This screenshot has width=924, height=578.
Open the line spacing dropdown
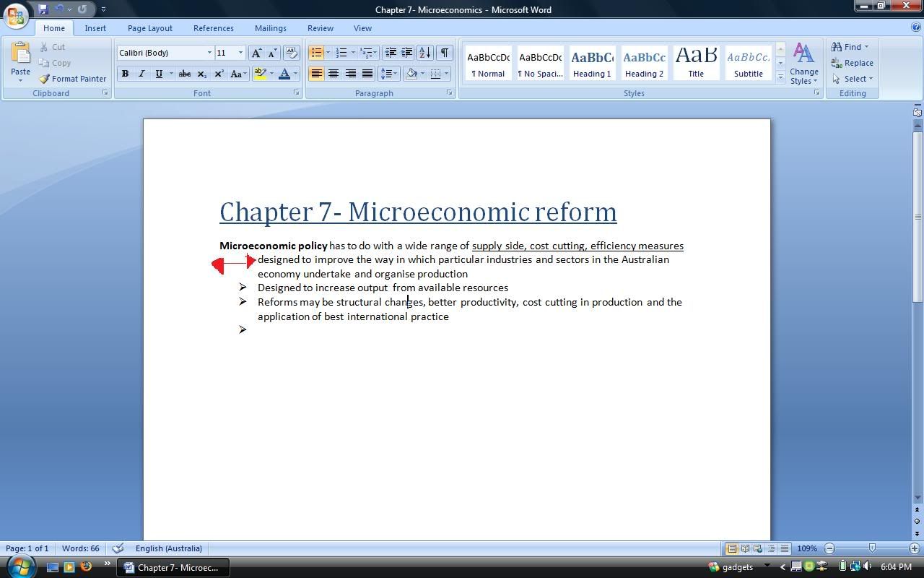tap(389, 74)
